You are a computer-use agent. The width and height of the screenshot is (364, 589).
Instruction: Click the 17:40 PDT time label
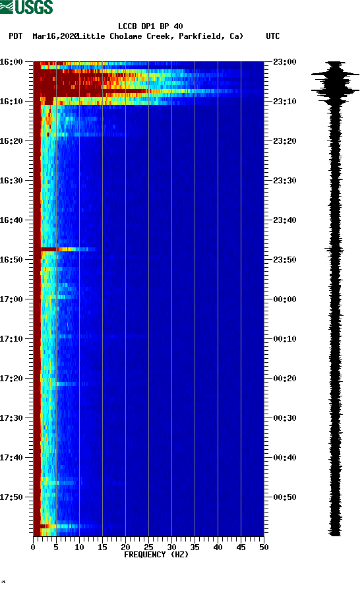[11, 458]
